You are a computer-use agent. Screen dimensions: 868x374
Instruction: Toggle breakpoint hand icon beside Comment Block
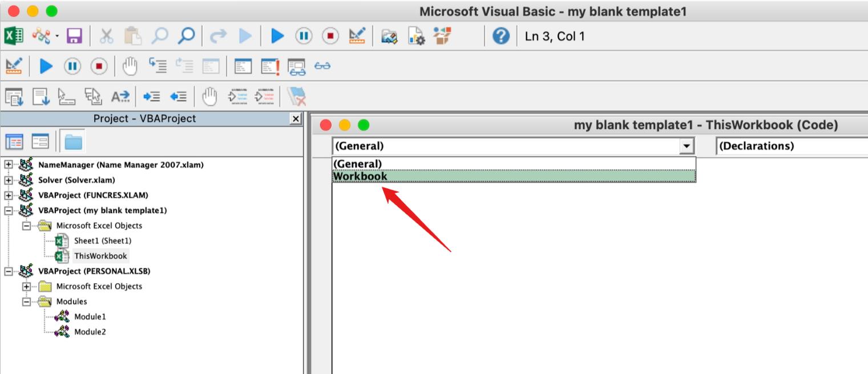click(211, 96)
